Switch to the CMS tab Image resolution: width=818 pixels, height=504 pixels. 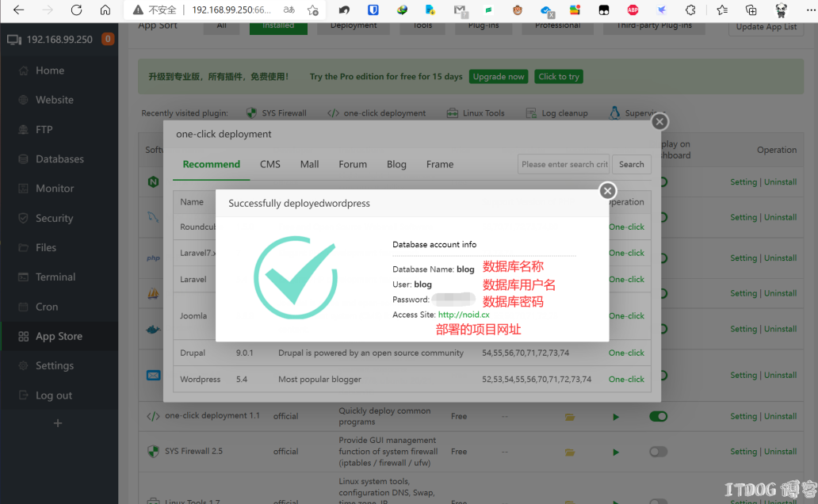[270, 164]
